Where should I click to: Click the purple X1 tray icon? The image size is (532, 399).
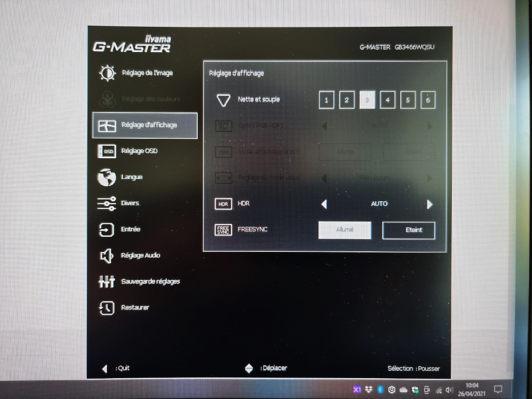tap(357, 390)
